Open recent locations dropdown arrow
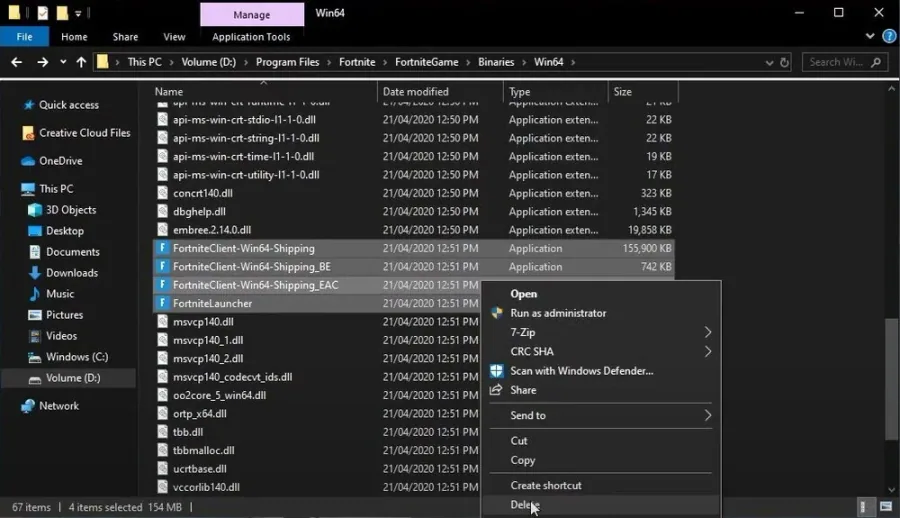The height and width of the screenshot is (518, 900). pos(63,62)
